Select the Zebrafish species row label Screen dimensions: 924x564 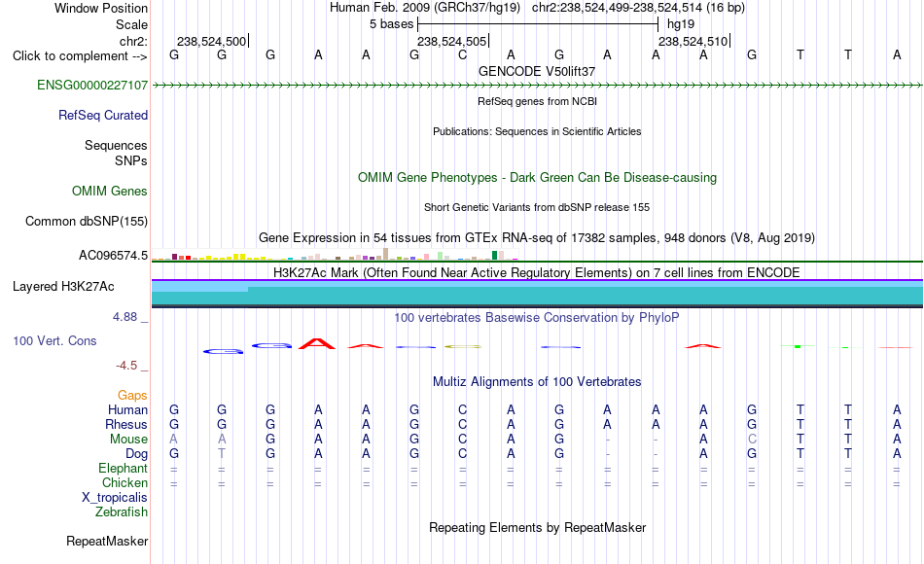122,511
